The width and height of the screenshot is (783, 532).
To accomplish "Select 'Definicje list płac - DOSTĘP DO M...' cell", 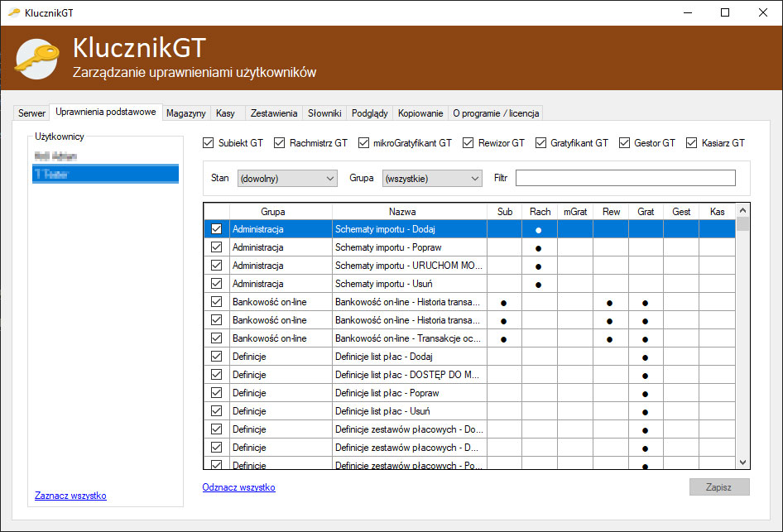I will click(410, 375).
